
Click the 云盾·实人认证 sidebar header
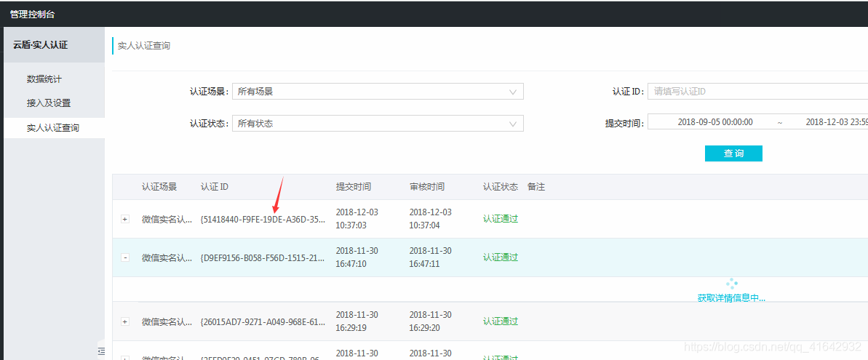tap(41, 45)
